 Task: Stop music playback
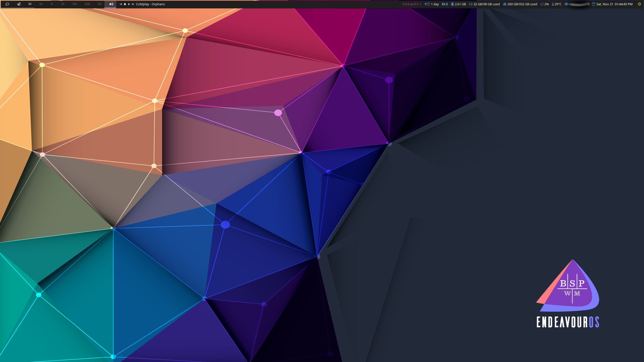tap(125, 4)
